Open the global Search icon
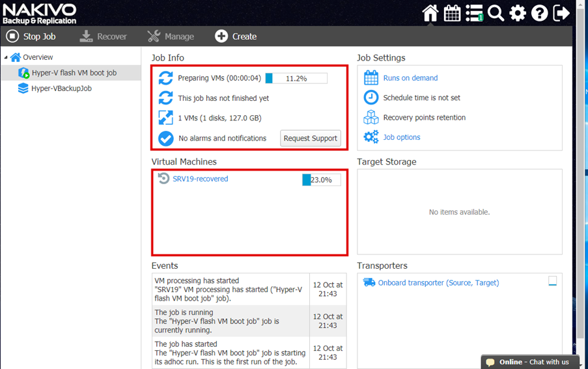588x369 pixels. coord(496,13)
